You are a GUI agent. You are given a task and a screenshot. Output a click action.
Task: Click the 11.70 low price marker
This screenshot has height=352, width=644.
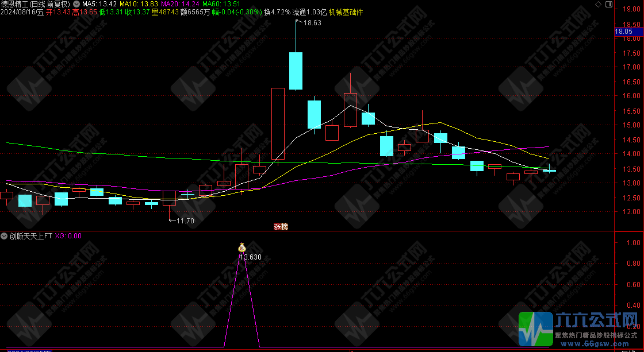click(x=185, y=221)
